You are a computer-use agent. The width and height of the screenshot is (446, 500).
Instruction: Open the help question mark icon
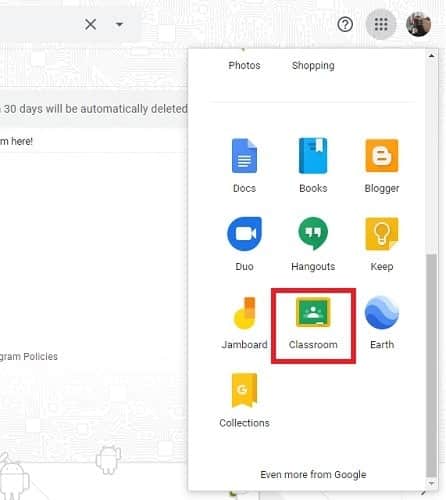pyautogui.click(x=345, y=24)
